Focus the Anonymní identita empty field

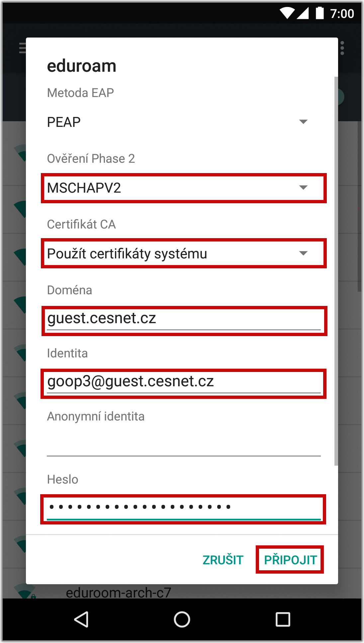point(184,445)
